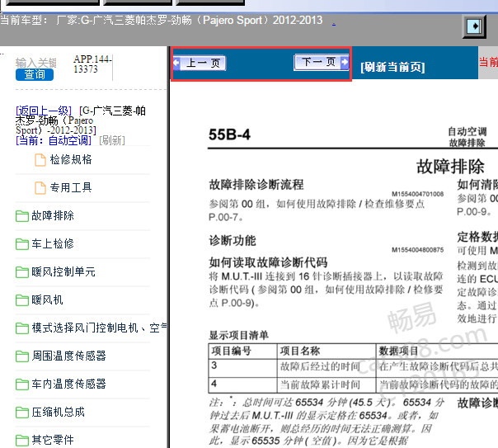Viewport: 498px width, 448px height.
Task: Click the table header 项目编号
Action: point(232,351)
